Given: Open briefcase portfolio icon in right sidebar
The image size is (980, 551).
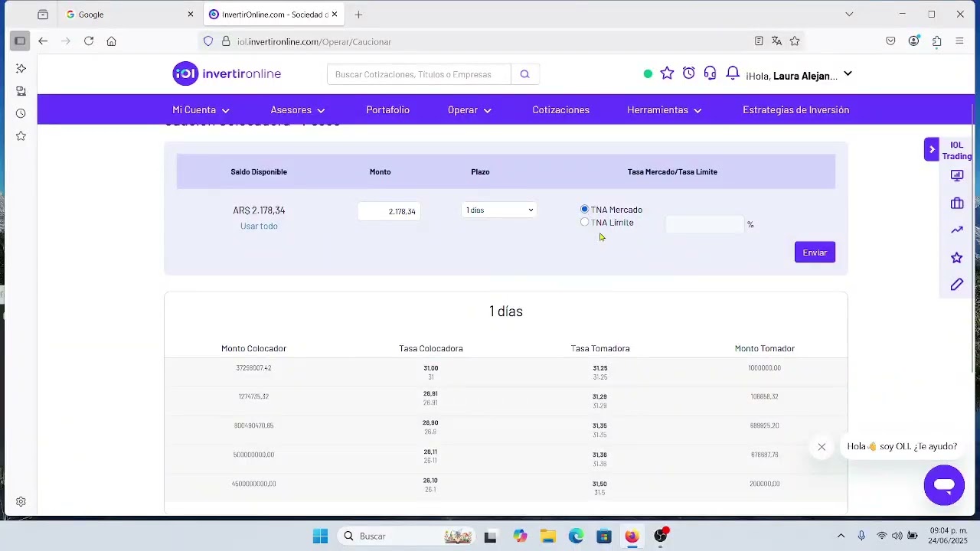Looking at the screenshot, I should click(x=957, y=203).
